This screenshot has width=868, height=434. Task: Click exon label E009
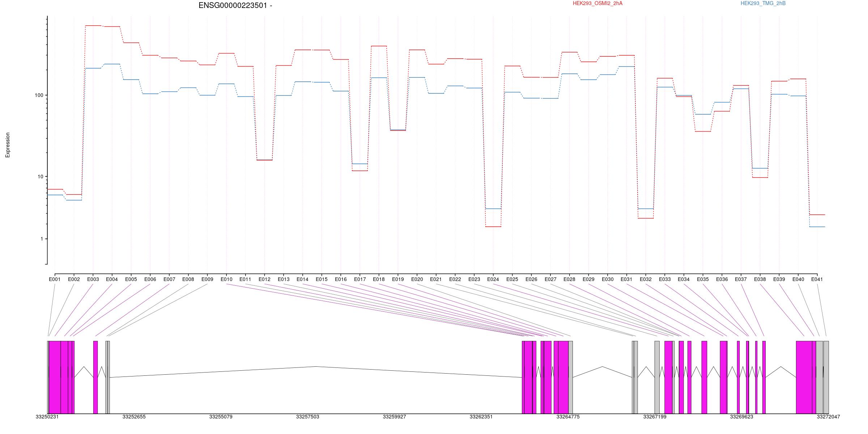coord(207,279)
